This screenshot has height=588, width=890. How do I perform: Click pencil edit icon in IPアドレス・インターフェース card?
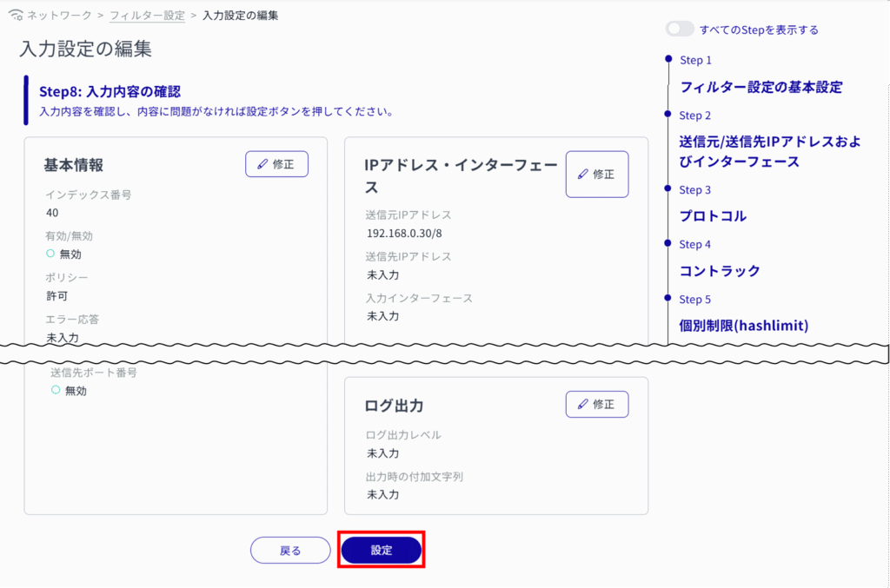583,174
